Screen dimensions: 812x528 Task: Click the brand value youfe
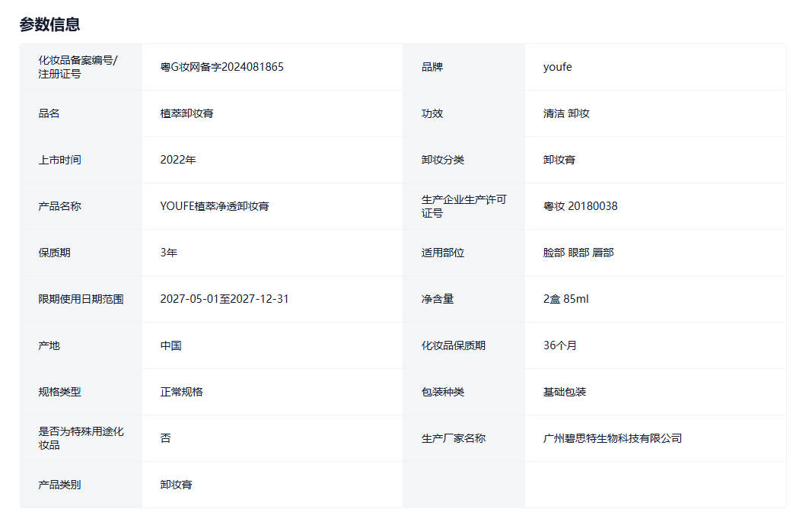click(x=557, y=67)
